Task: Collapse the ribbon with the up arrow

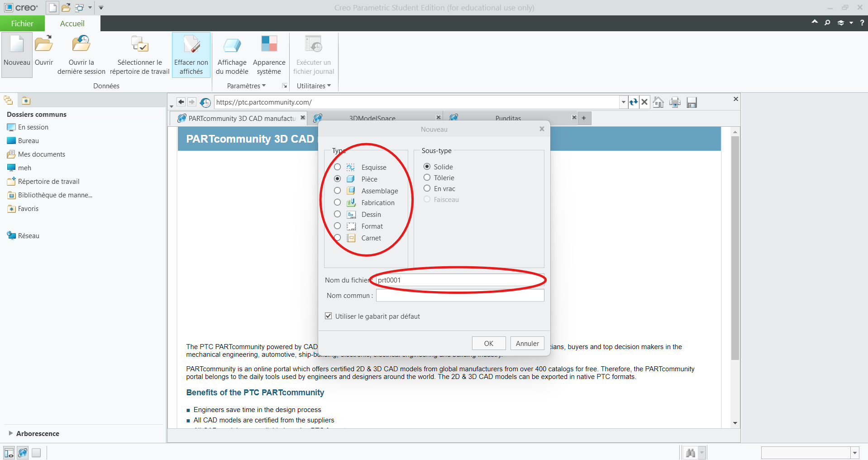Action: point(815,22)
